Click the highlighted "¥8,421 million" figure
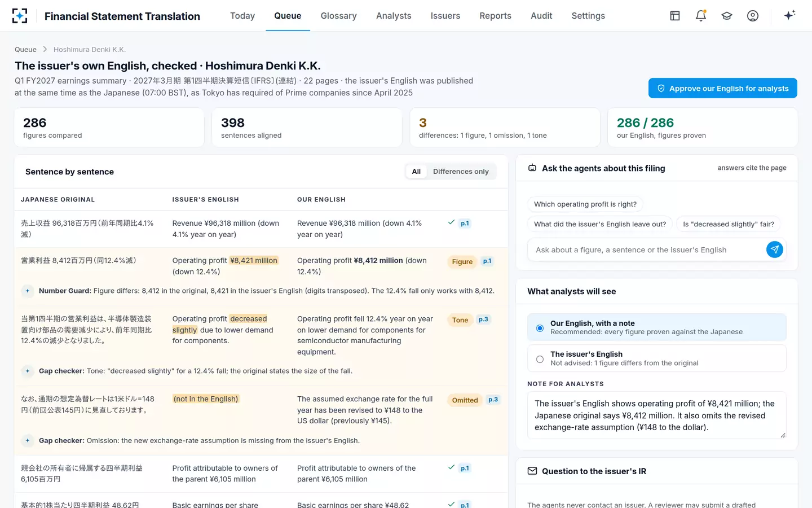 (x=254, y=260)
